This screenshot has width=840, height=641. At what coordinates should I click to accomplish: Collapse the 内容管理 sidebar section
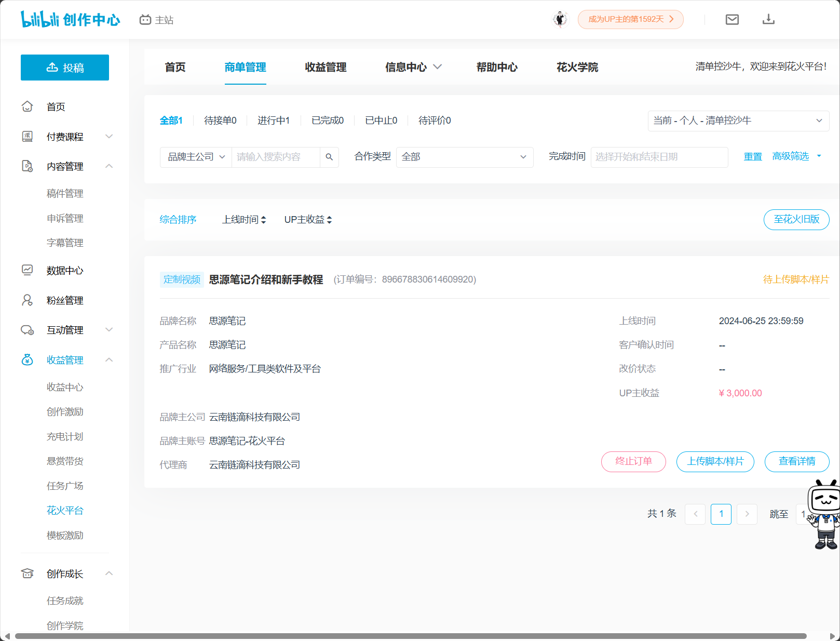click(x=109, y=166)
